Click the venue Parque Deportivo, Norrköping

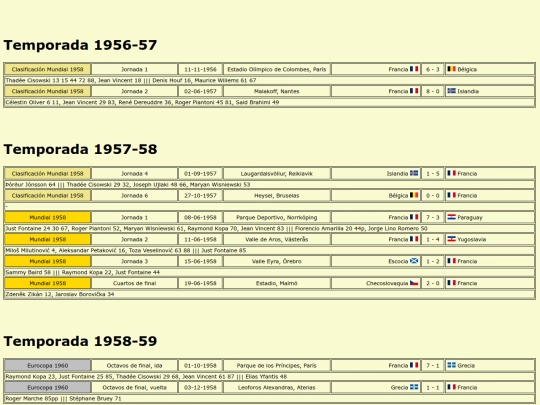coord(277,218)
